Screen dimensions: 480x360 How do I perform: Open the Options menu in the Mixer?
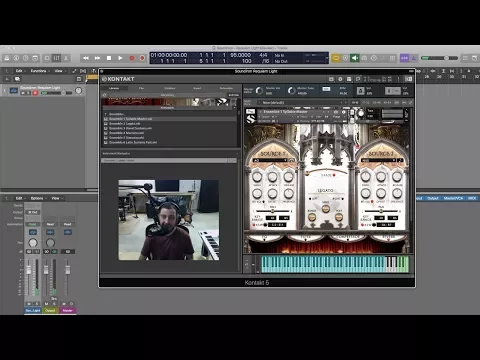(x=37, y=198)
